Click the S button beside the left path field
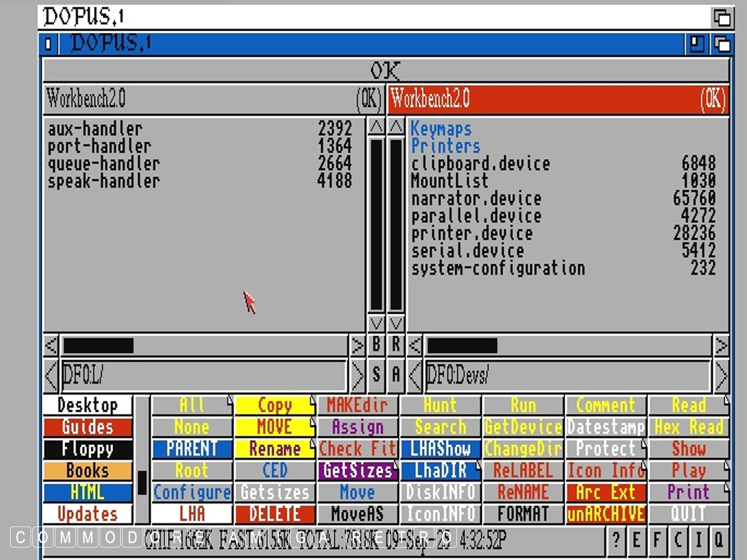This screenshot has width=747, height=560. (x=376, y=375)
